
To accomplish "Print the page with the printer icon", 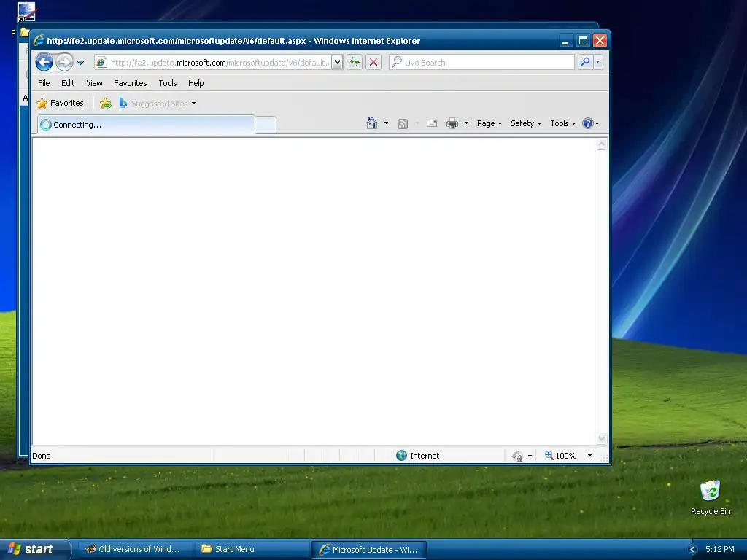I will pos(452,124).
